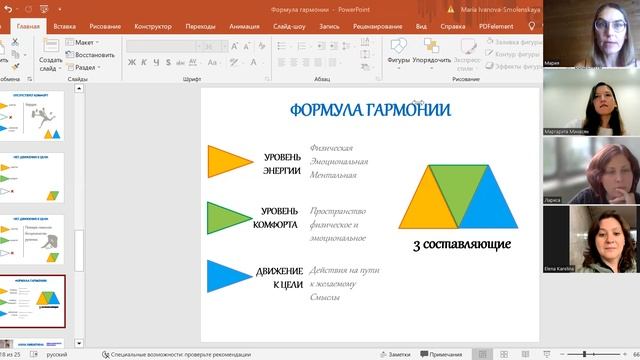The height and width of the screenshot is (360, 640).
Task: Select the Format Painter brush icon
Action: tap(16, 66)
